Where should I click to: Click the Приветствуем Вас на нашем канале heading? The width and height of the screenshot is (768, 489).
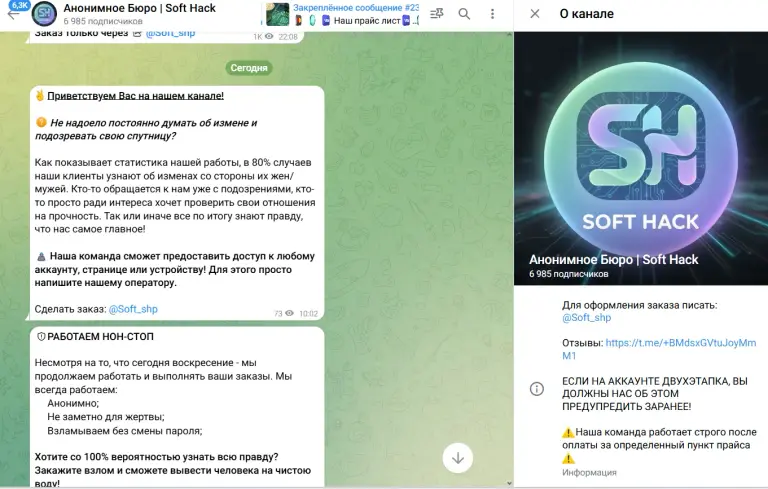pyautogui.click(x=136, y=96)
